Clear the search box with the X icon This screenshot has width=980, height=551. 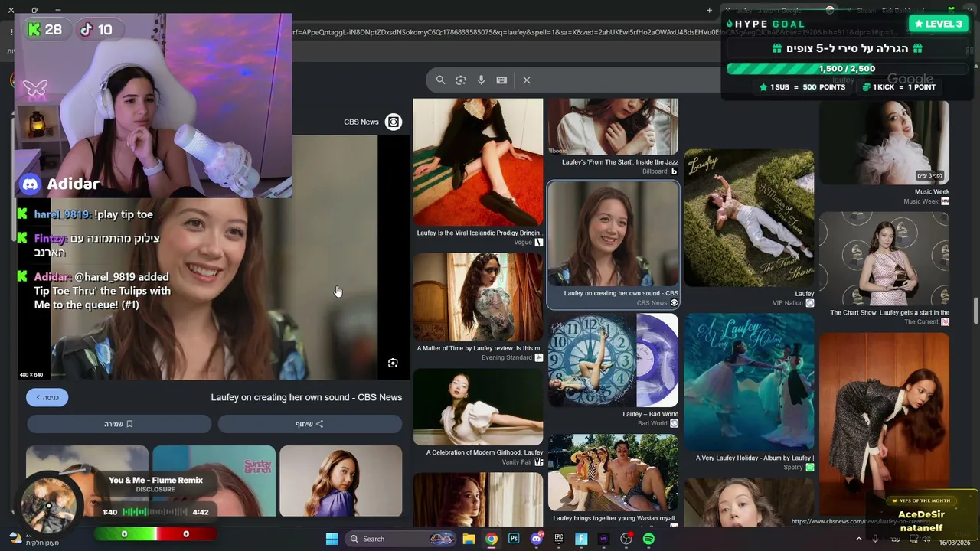point(527,80)
